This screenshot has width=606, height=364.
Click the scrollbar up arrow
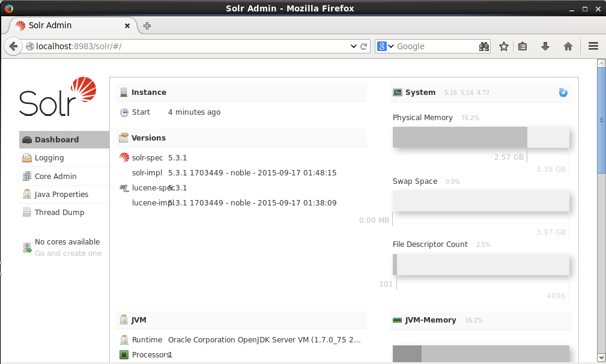601,64
